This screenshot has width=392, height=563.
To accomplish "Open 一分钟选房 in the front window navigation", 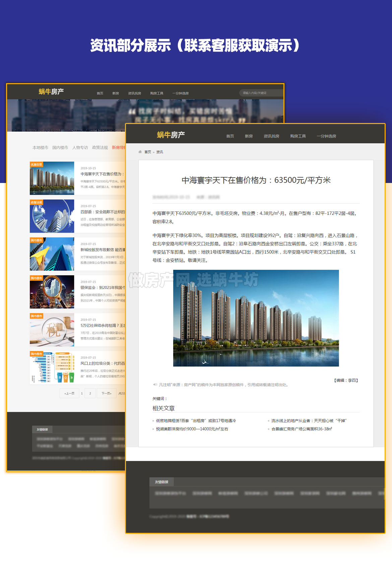I will pos(326,136).
